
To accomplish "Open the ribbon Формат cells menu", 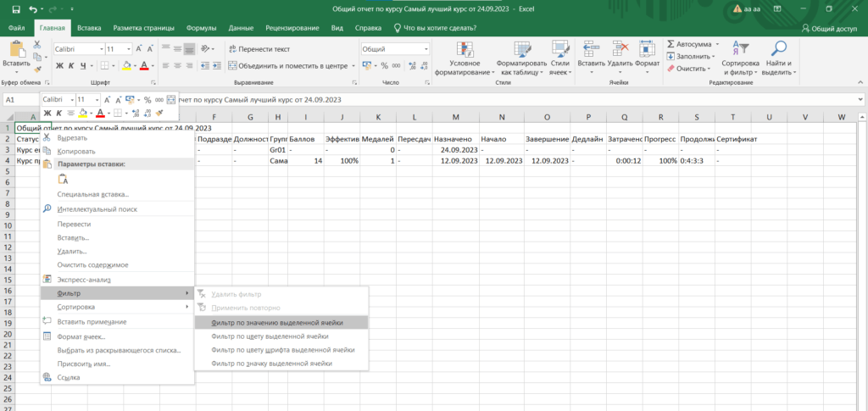I will [x=647, y=58].
